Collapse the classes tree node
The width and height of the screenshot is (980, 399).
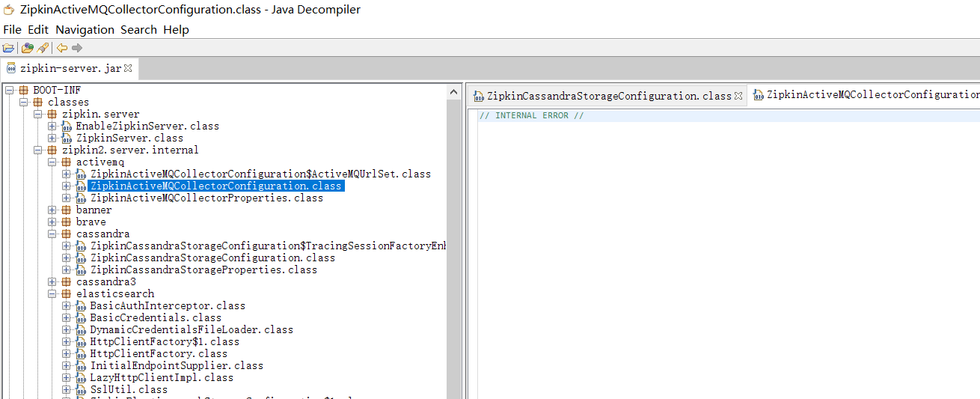coord(23,102)
